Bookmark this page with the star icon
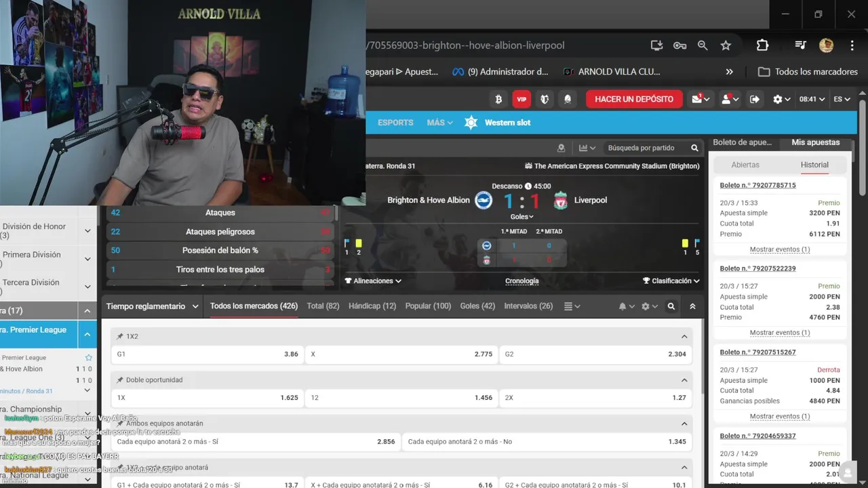Image resolution: width=868 pixels, height=488 pixels. [x=726, y=45]
